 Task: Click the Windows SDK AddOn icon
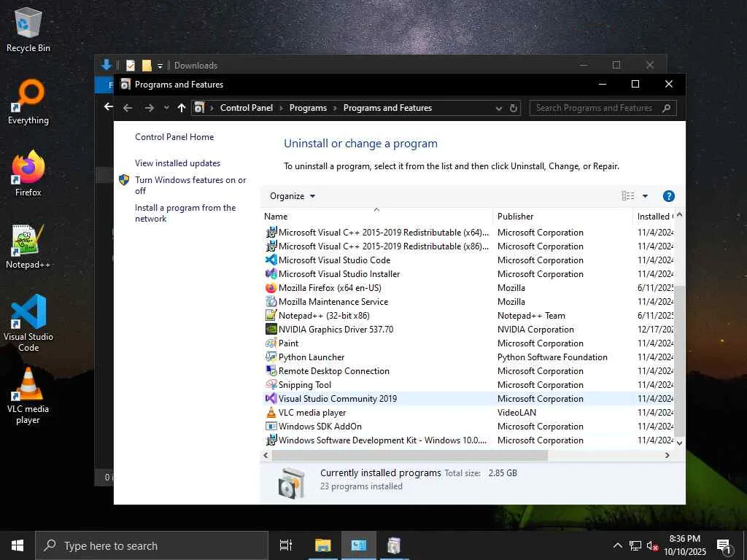coord(271,426)
